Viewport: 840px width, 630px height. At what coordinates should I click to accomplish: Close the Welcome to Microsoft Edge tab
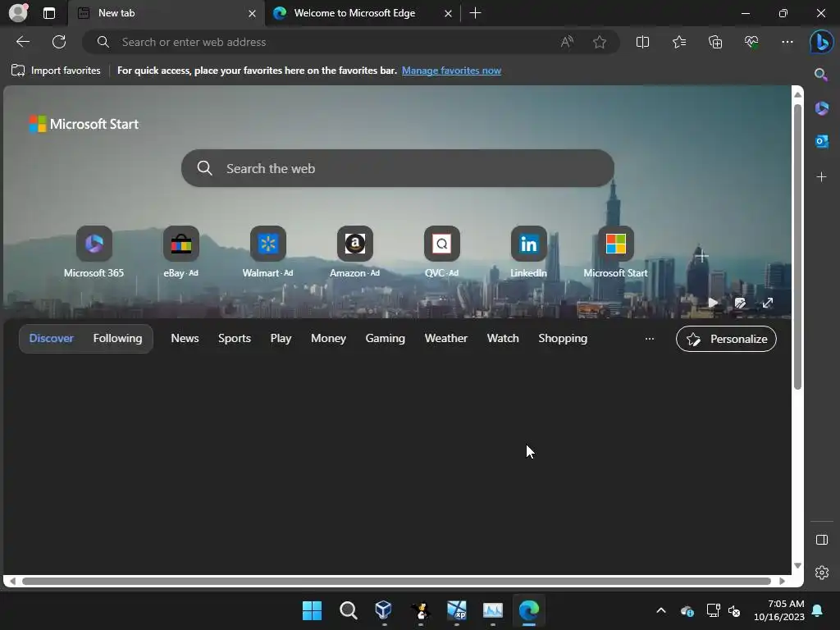[448, 13]
